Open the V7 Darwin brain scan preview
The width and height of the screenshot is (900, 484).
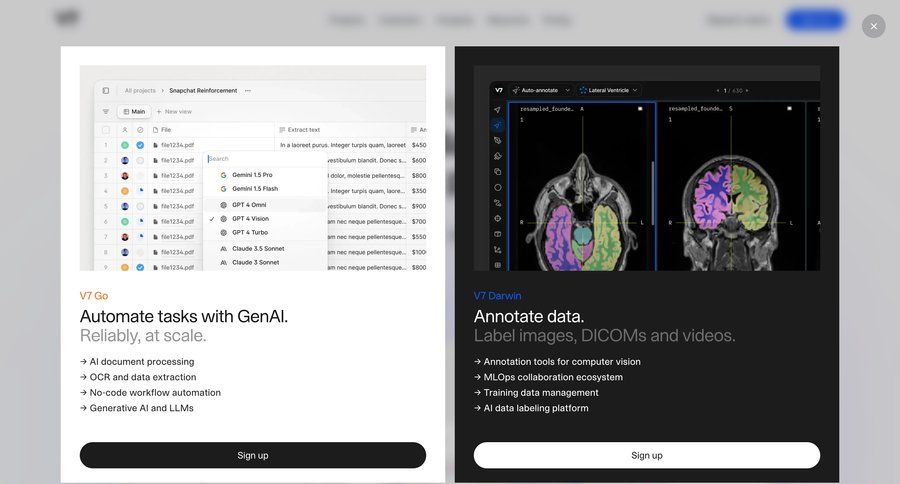click(647, 168)
